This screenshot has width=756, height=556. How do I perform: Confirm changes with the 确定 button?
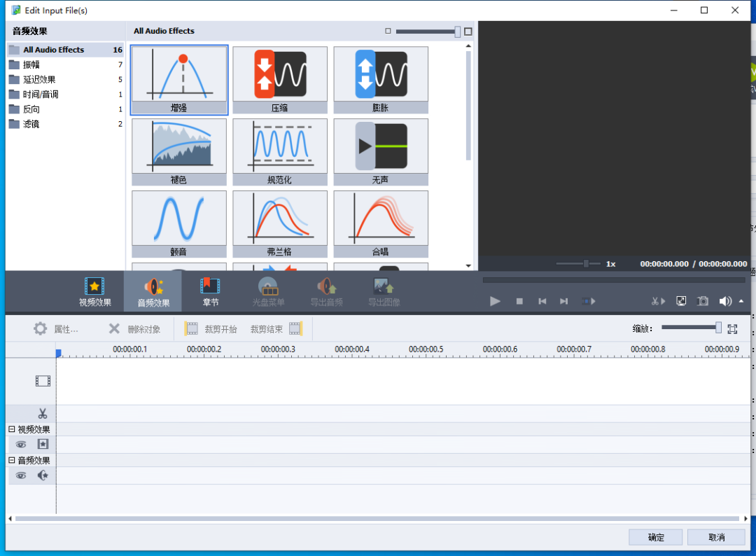tap(656, 537)
